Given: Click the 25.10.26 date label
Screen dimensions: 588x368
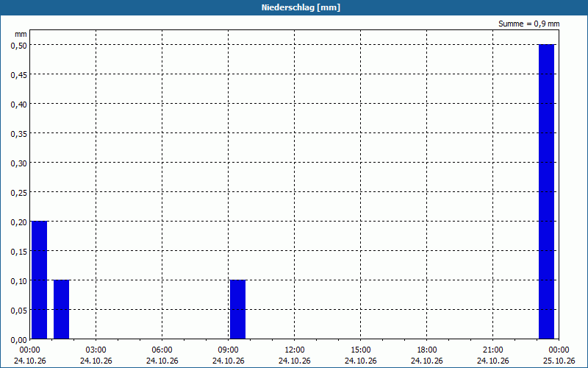Looking at the screenshot, I should tap(559, 361).
